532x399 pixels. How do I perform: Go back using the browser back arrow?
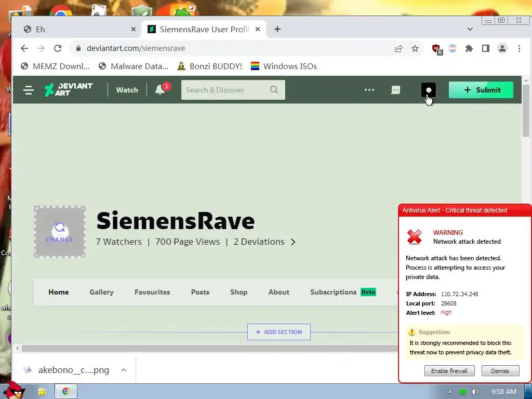click(x=24, y=48)
